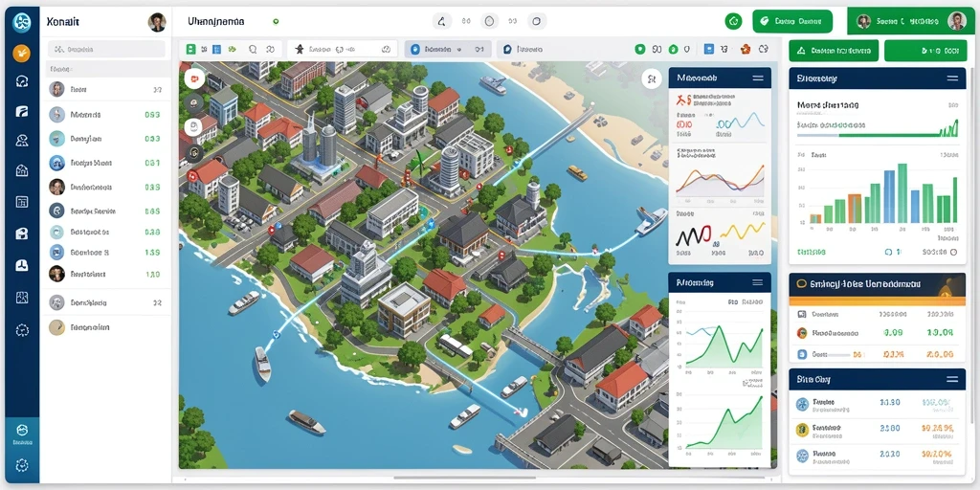Click the green shield icon in map toolbar

[x=673, y=49]
